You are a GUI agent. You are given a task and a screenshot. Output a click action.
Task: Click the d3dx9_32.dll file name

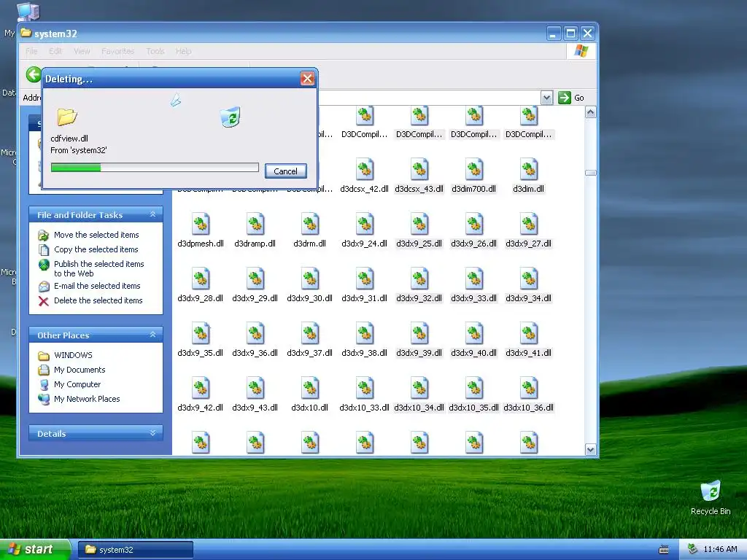[x=419, y=298]
